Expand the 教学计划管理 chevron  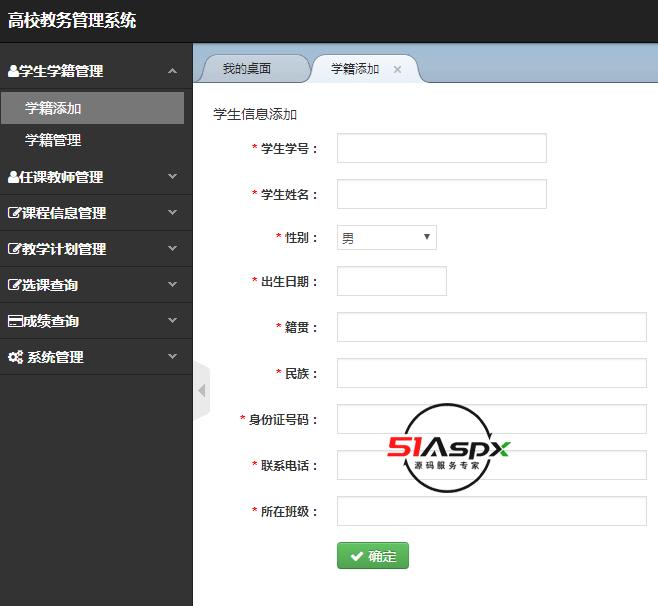click(x=172, y=248)
